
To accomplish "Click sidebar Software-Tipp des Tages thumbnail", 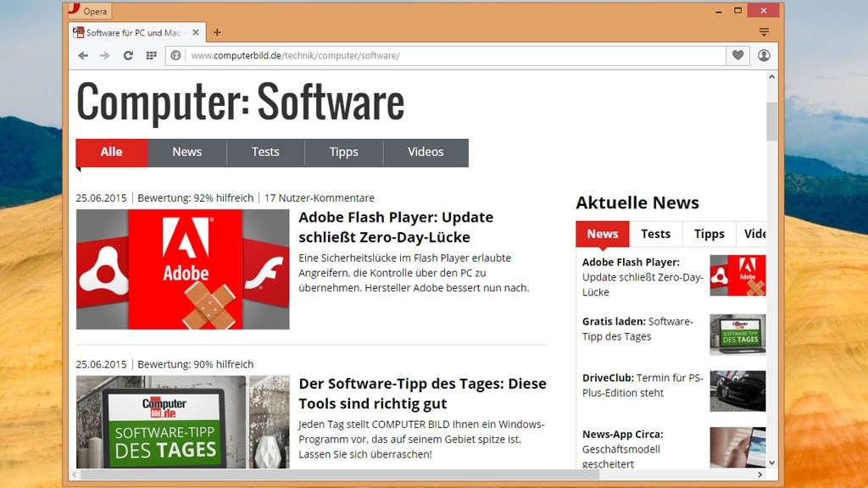I will pos(738,335).
